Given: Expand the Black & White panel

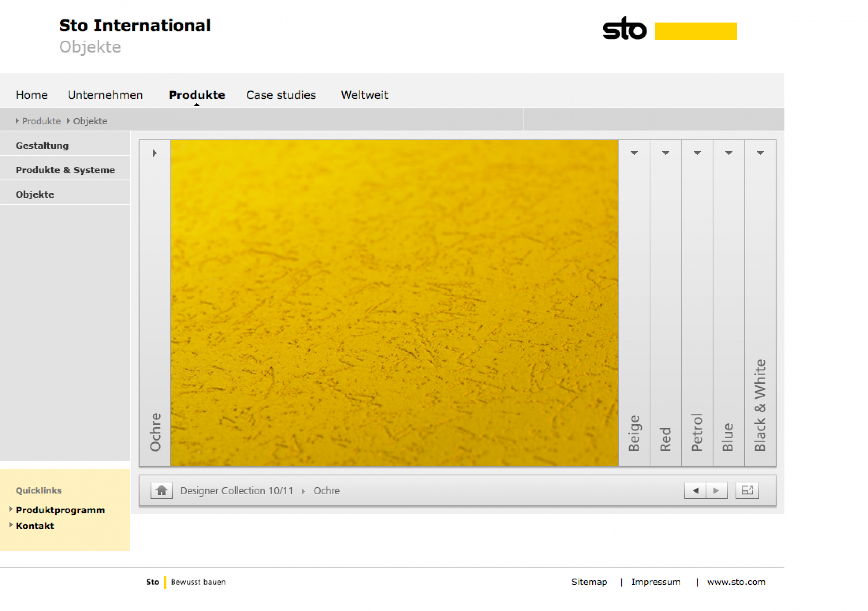Looking at the screenshot, I should [x=760, y=153].
